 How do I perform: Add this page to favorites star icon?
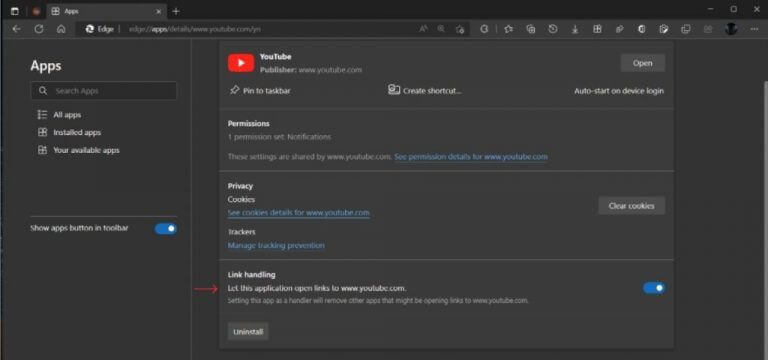459,29
